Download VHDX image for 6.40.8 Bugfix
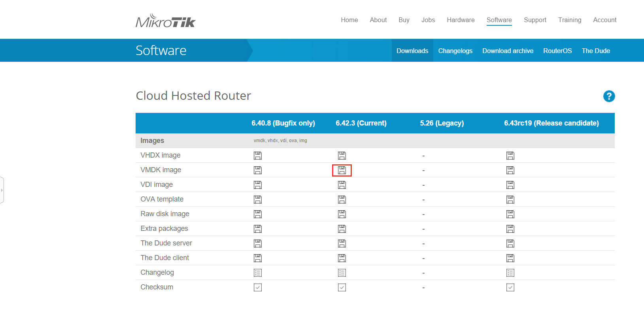Image resolution: width=644 pixels, height=312 pixels. (x=258, y=156)
